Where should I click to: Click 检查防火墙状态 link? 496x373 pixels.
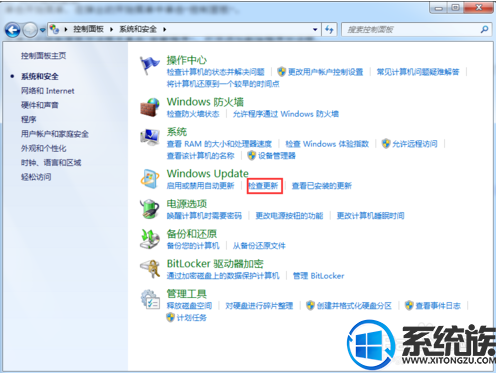(x=193, y=114)
